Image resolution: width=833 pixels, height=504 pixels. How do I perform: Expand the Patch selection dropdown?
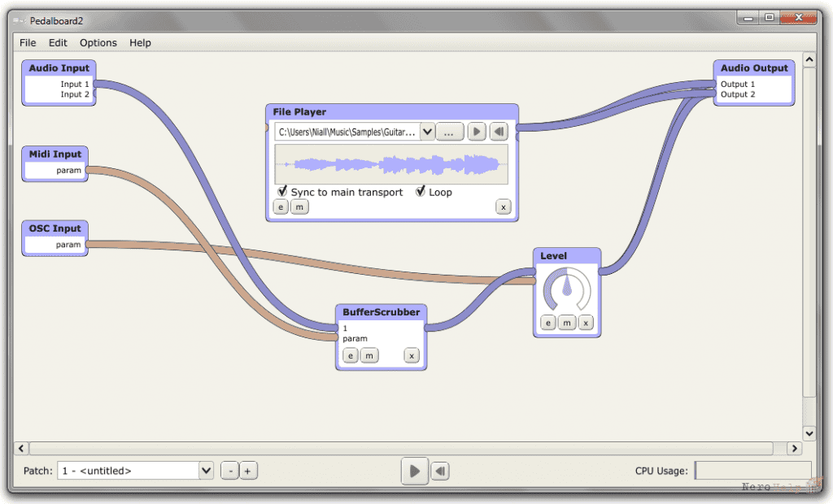tap(206, 471)
